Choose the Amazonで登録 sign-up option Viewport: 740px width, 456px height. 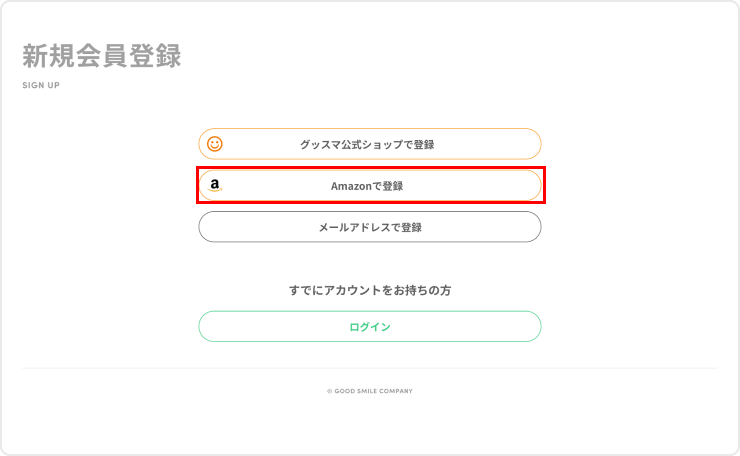[369, 186]
